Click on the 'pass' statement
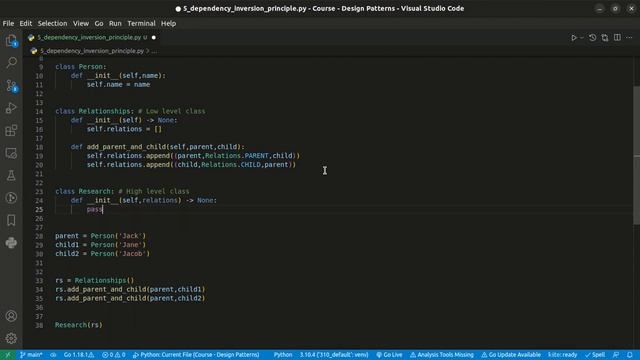The width and height of the screenshot is (640, 360). tap(94, 209)
